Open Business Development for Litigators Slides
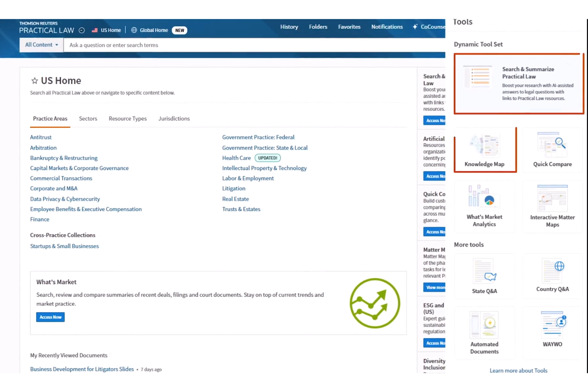This screenshot has height=392, width=588. tap(82, 369)
